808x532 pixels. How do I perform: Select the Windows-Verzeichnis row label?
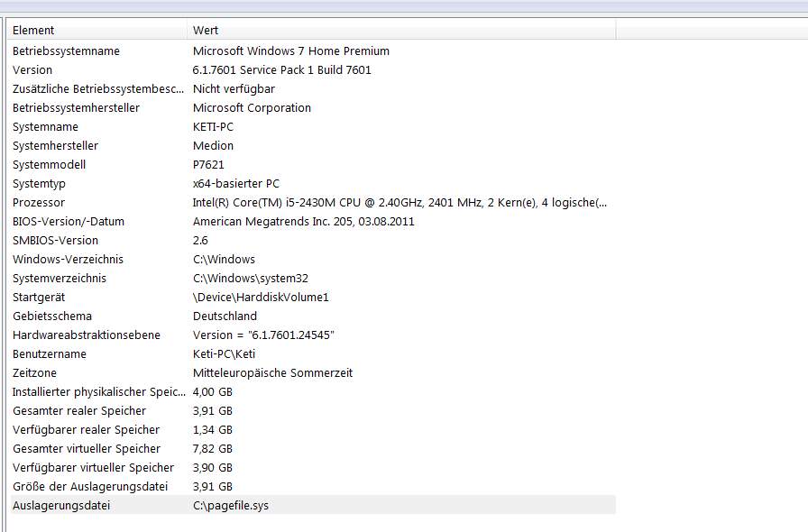coord(68,260)
